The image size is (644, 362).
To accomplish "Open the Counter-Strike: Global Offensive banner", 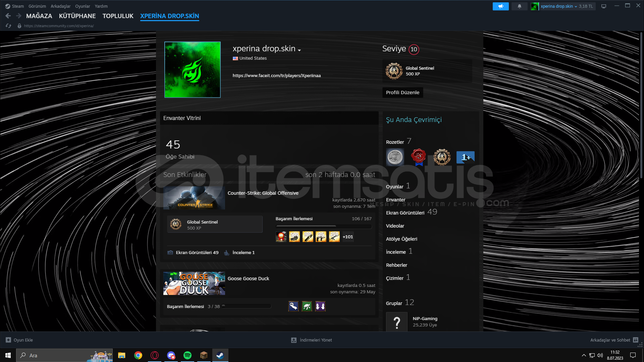I will point(194,198).
